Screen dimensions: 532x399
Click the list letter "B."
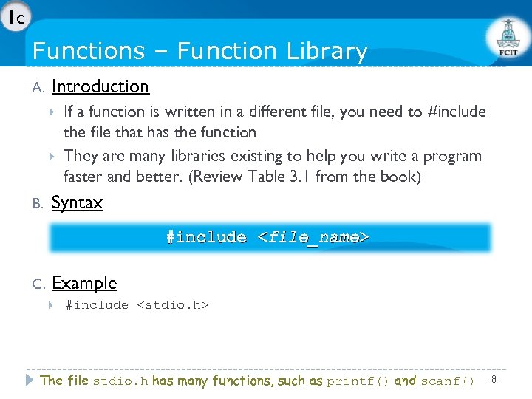(x=39, y=204)
